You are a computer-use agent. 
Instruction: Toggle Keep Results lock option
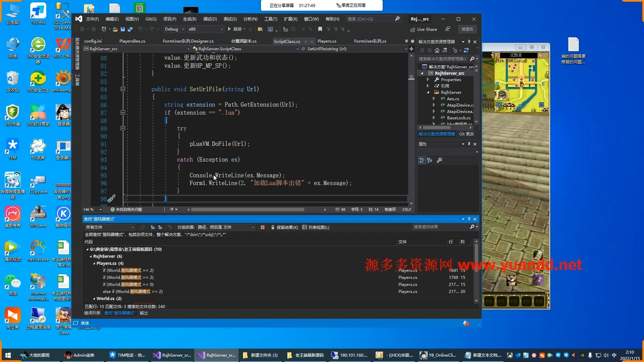(284, 227)
